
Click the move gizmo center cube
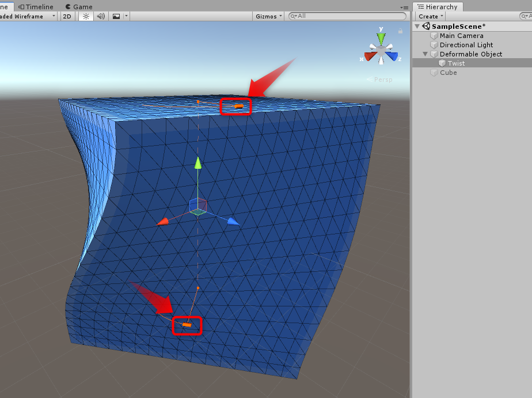[198, 206]
